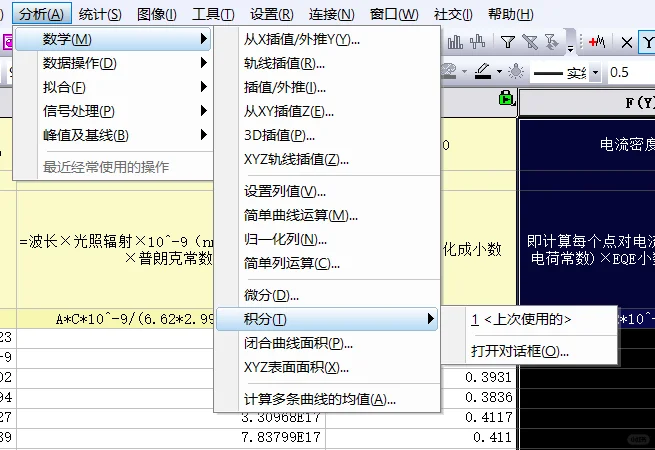Choose 3D插值(P)... menu entry
Viewport: 655px width, 450px height.
(327, 135)
